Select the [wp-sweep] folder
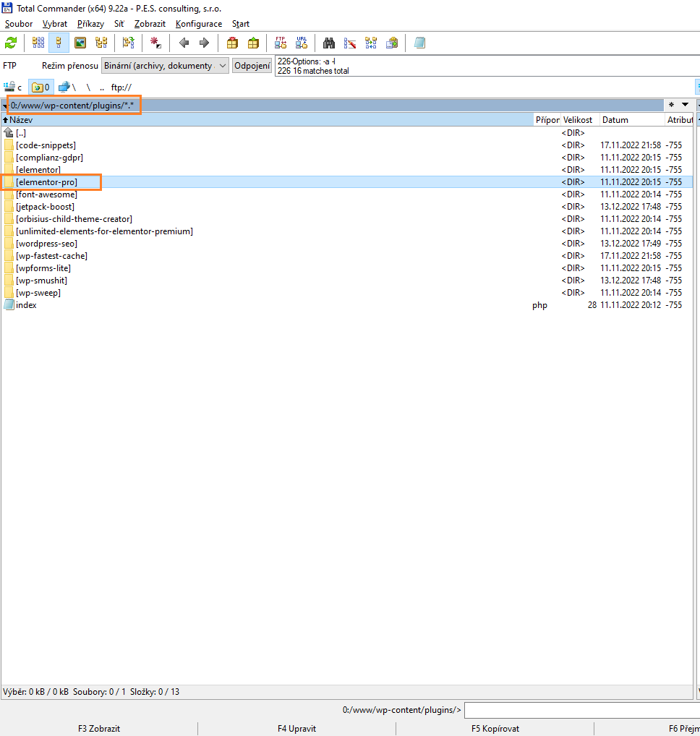Image resolution: width=700 pixels, height=736 pixels. [x=347, y=292]
